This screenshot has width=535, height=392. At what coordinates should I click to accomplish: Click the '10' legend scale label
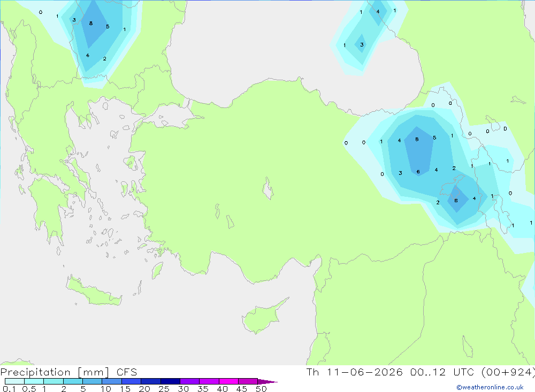pyautogui.click(x=106, y=389)
